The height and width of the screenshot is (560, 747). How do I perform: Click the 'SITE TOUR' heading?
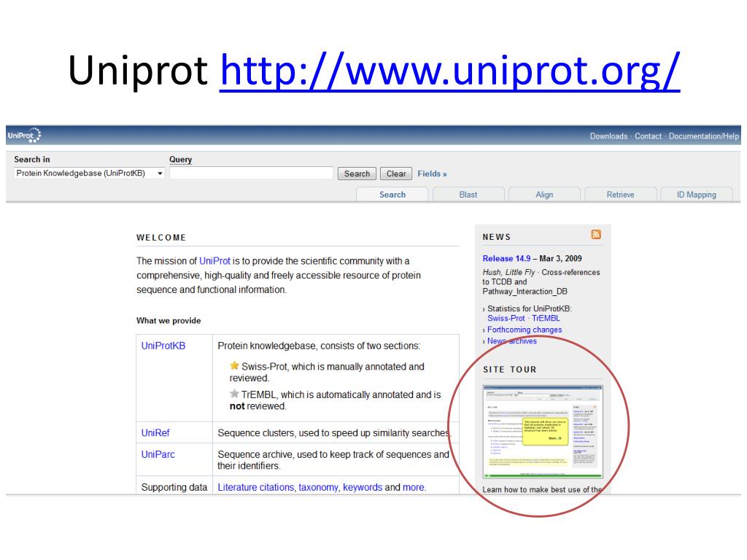(x=510, y=370)
